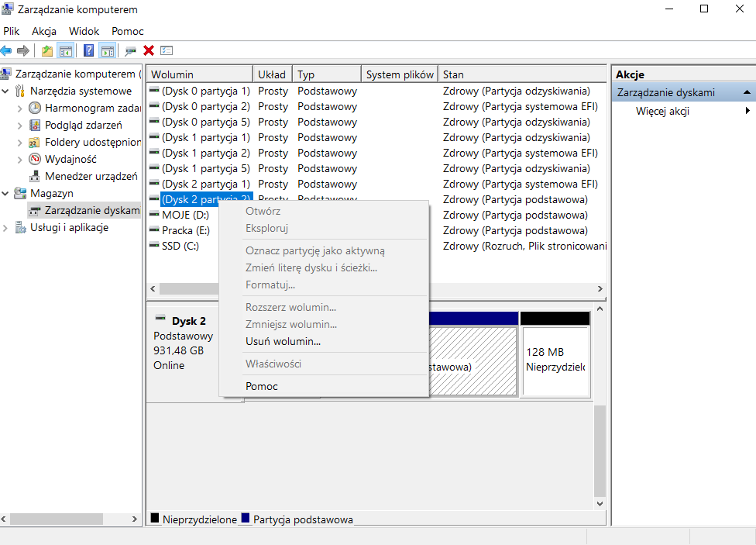The height and width of the screenshot is (545, 756).
Task: Open the Plik menu
Action: pyautogui.click(x=11, y=31)
